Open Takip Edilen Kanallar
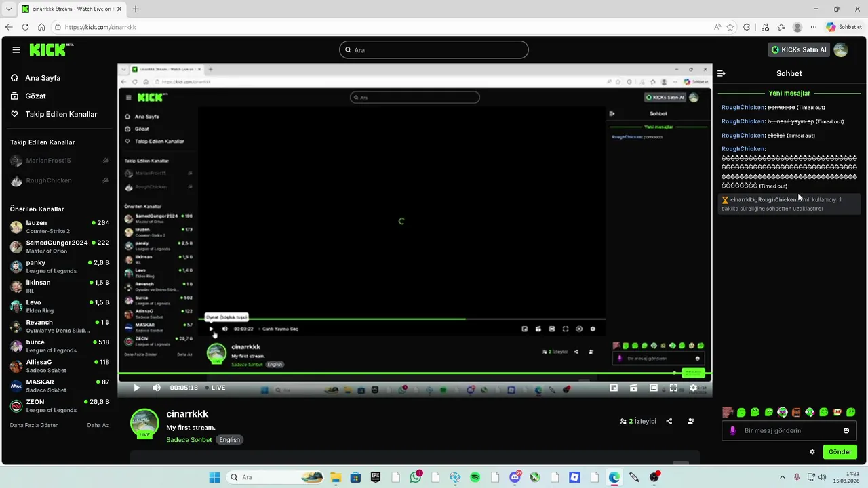868x488 pixels. click(x=61, y=115)
